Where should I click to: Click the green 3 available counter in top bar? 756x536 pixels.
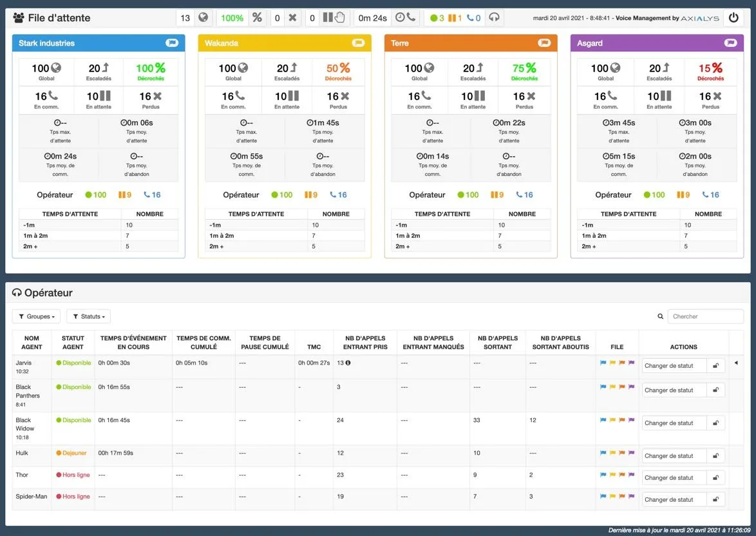[437, 18]
